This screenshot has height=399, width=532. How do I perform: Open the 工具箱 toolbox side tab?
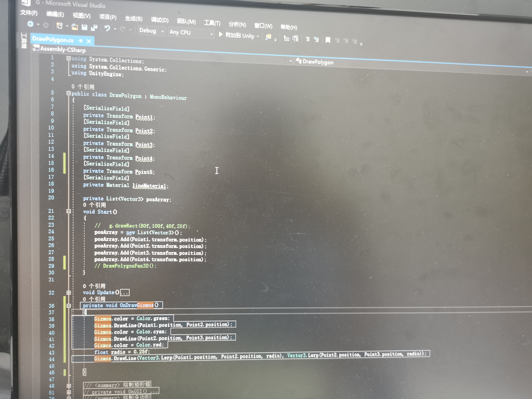pos(24,40)
